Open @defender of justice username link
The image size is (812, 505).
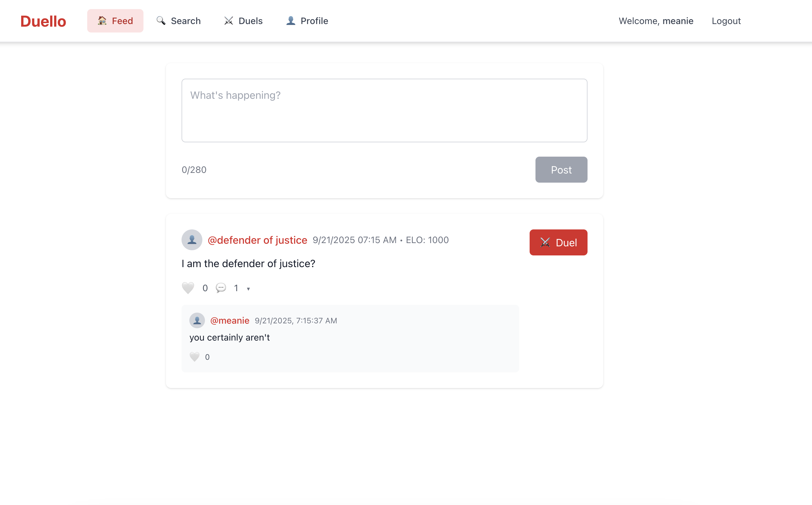click(257, 240)
